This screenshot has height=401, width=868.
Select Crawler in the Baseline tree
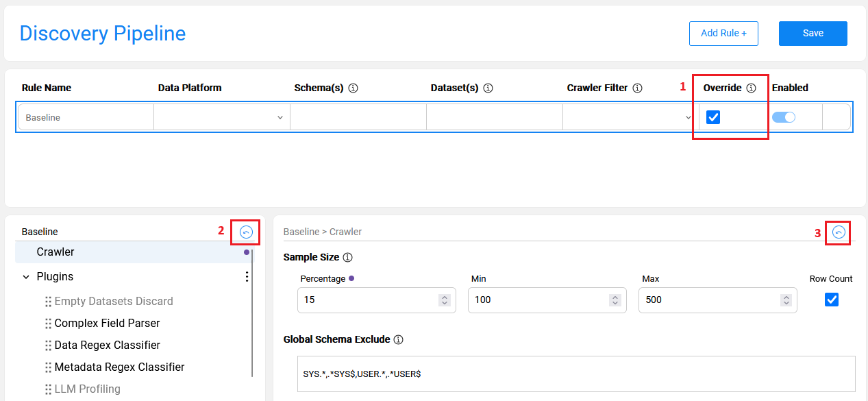(55, 252)
